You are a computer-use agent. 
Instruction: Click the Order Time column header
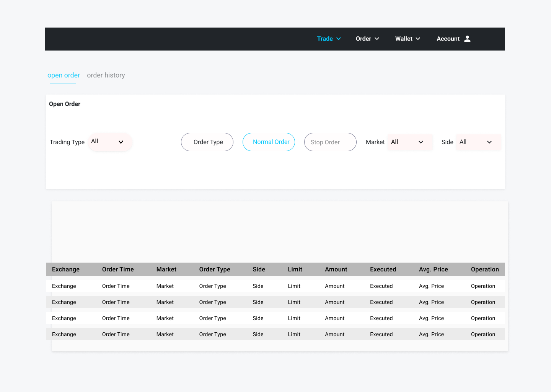pos(117,269)
